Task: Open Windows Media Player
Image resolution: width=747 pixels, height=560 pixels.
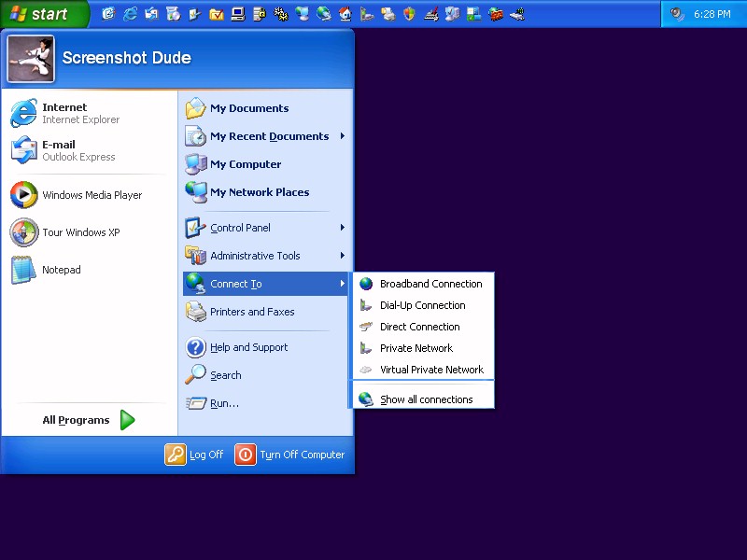Action: coord(77,195)
